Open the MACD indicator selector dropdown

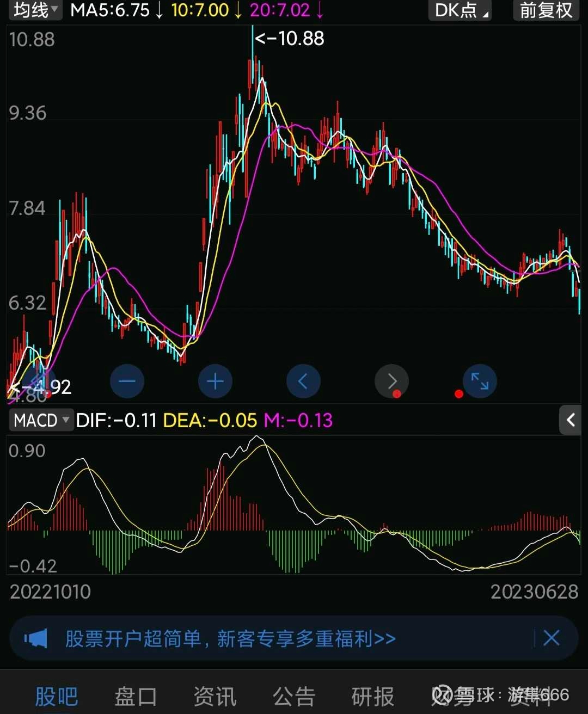(x=41, y=420)
